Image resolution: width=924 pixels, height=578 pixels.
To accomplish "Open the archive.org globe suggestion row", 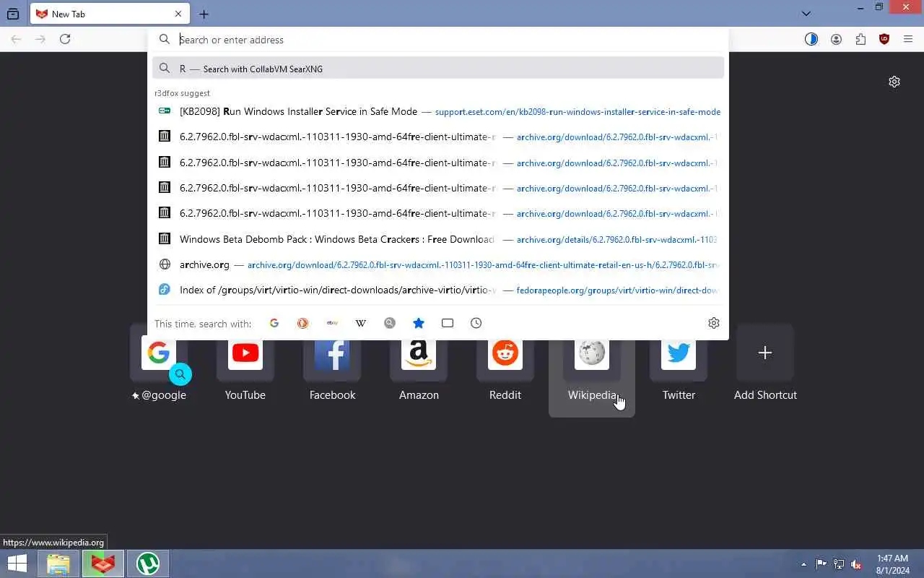I will (x=438, y=264).
